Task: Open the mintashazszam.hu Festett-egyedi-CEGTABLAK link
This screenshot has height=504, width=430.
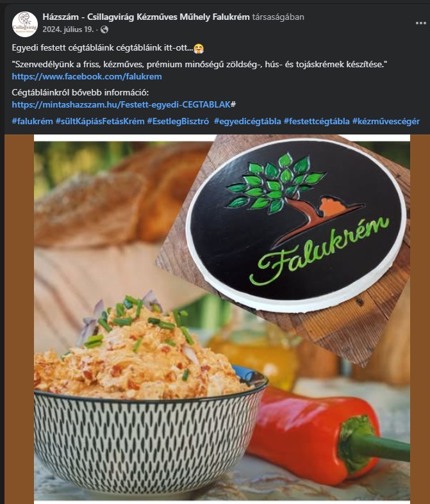Action: [x=121, y=104]
